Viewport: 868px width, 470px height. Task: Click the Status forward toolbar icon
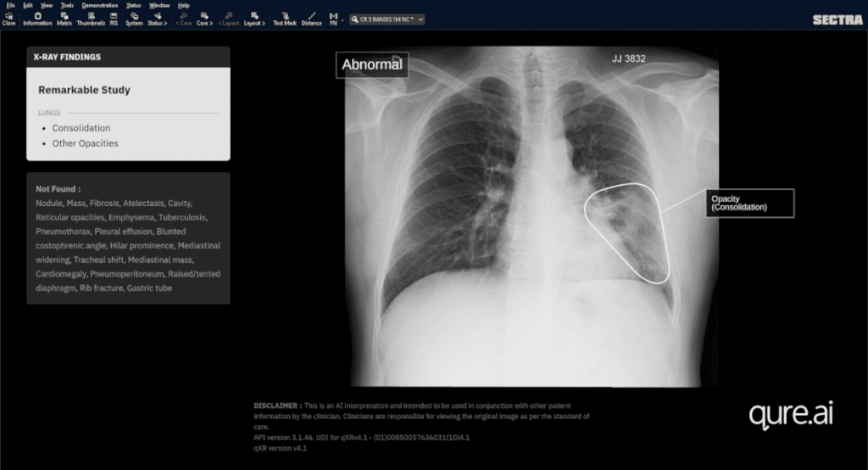[x=157, y=20]
